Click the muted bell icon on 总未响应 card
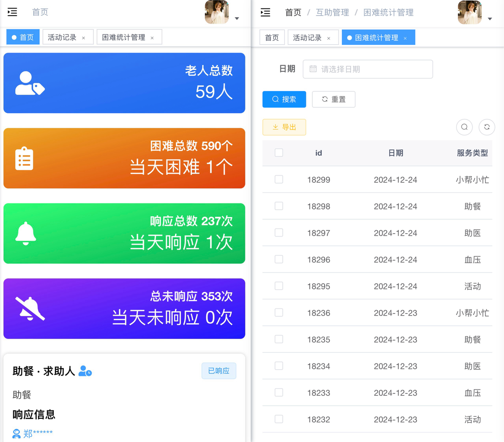 (30, 308)
